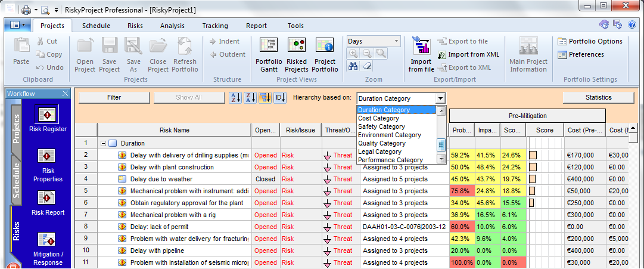Open Preferences
Viewport: 644px width, 269px height.
580,54
